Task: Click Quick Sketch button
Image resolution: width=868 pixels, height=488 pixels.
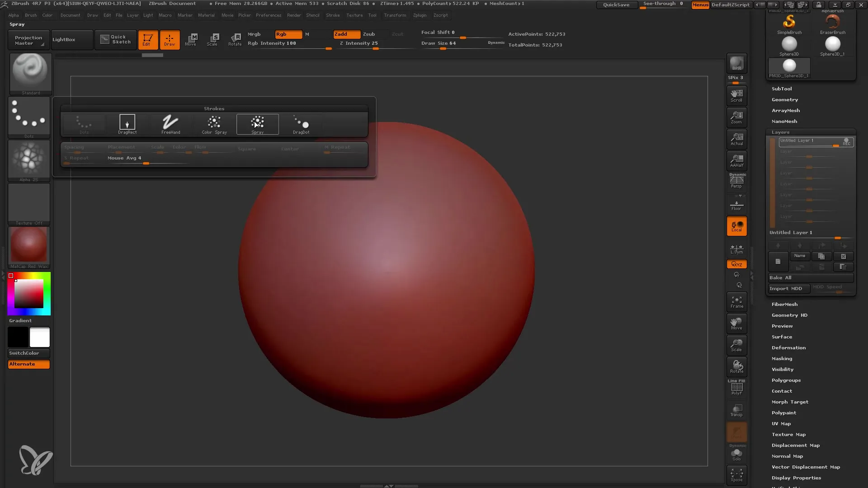Action: pos(116,40)
